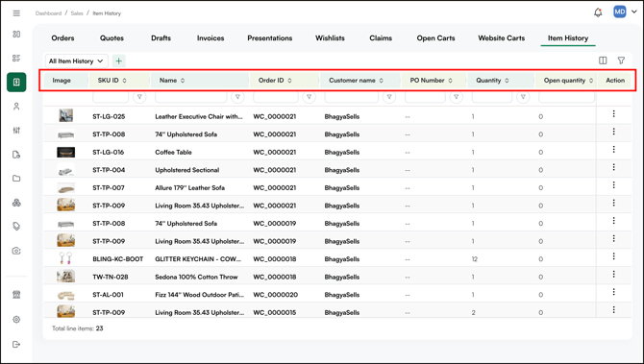644x364 pixels.
Task: Click the Coffee Table product thumbnail
Action: 65,153
